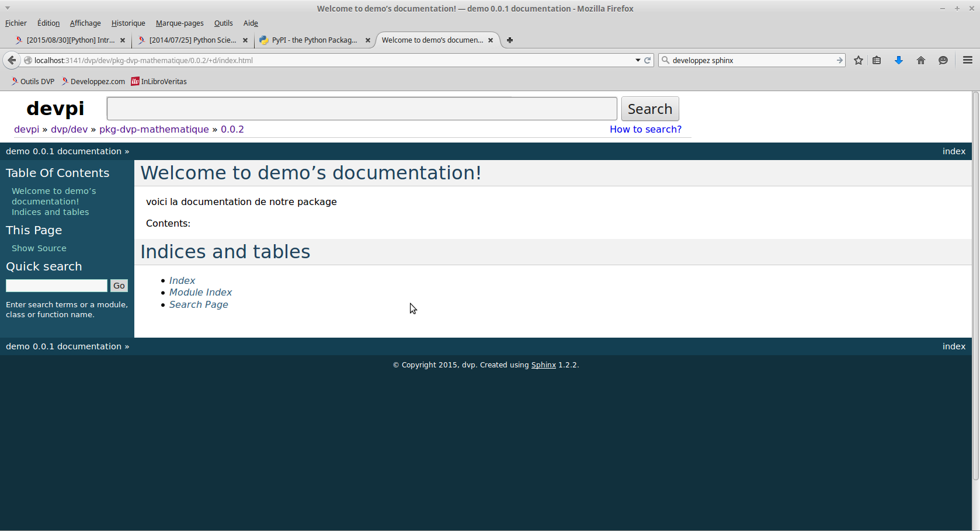This screenshot has width=980, height=531.
Task: Open the Marque-pages menu
Action: (179, 23)
